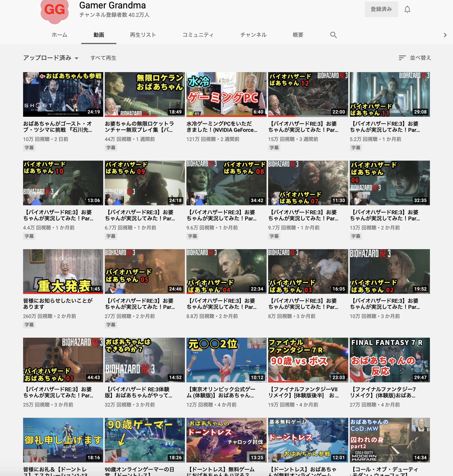The image size is (453, 476).
Task: Click the 24:19 duration badge on first thumbnail
Action: 94,112
